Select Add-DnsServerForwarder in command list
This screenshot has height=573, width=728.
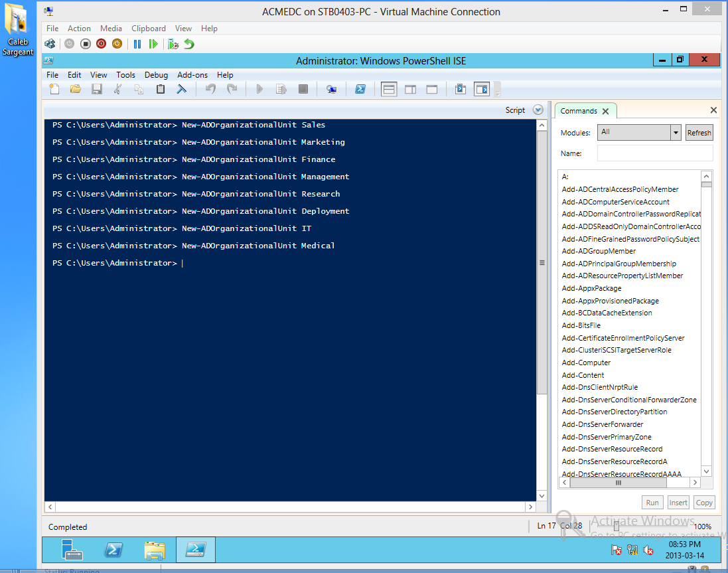[x=602, y=424]
